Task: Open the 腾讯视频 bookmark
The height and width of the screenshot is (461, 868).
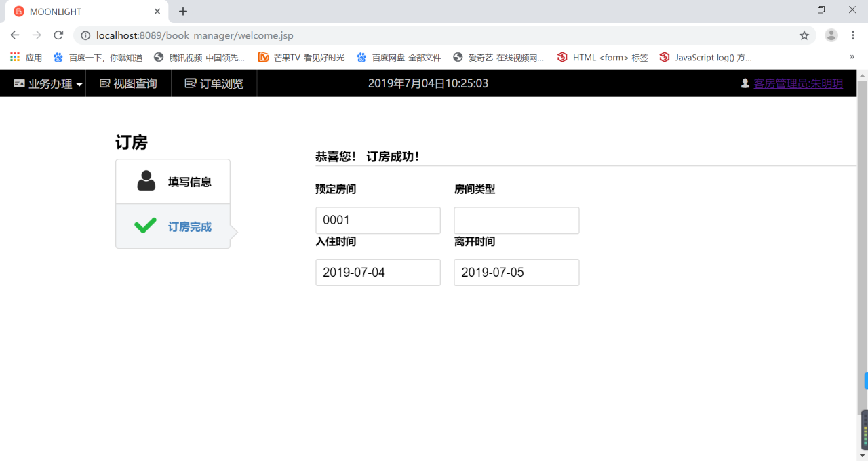Action: pos(199,58)
